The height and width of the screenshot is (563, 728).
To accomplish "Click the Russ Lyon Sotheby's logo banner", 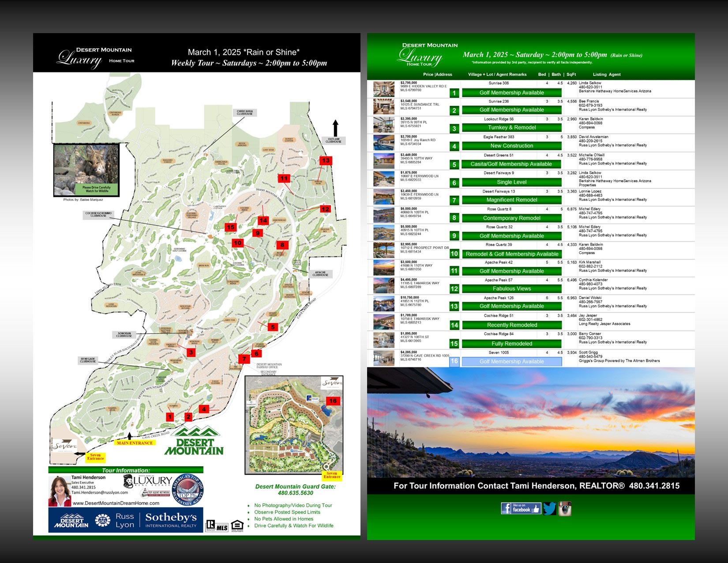I will tap(126, 520).
